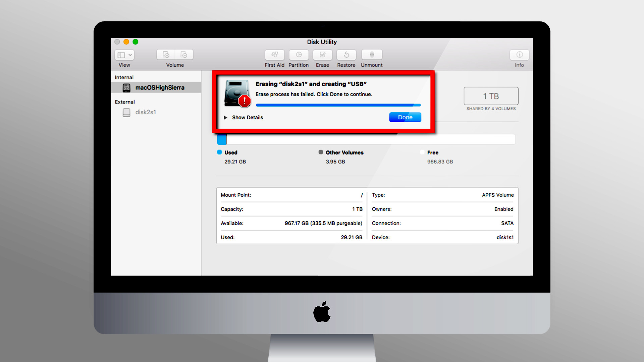The image size is (644, 362).
Task: Click the 1 TB capacity indicator
Action: pos(491,96)
